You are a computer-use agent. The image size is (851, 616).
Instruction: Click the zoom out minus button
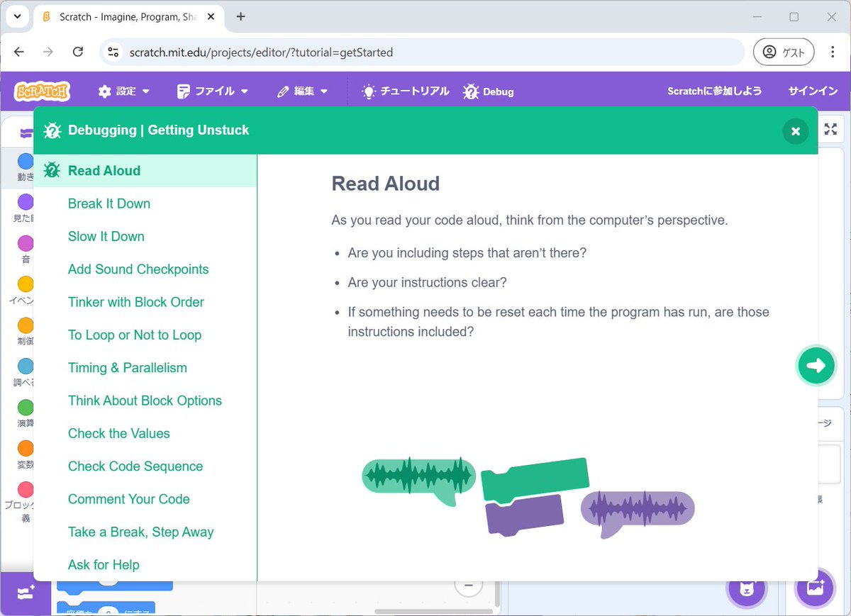[x=468, y=586]
